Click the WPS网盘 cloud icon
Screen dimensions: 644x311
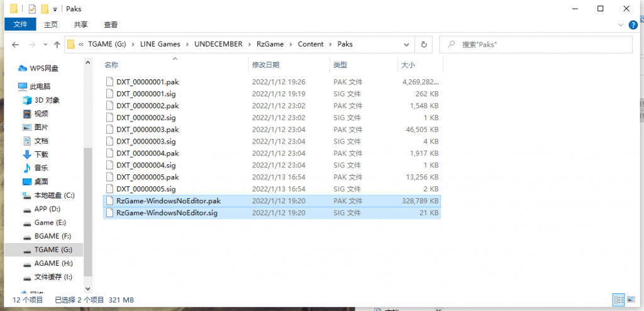point(23,68)
